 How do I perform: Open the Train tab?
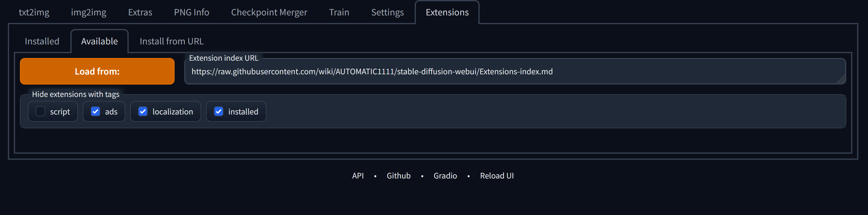point(339,12)
